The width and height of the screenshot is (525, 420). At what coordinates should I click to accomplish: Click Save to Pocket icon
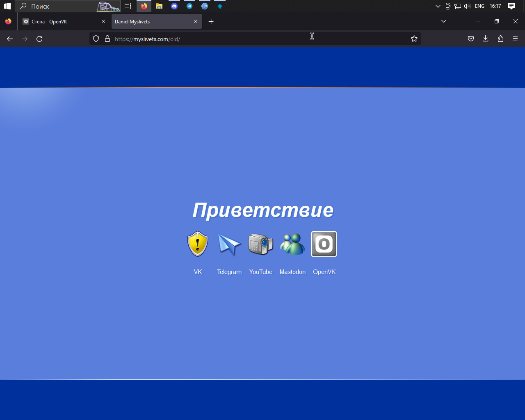(x=471, y=39)
